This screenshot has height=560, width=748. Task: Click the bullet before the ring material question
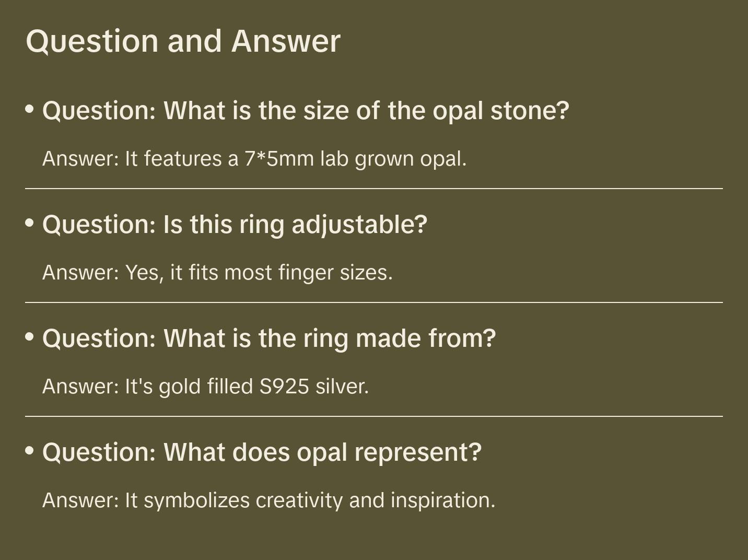30,337
